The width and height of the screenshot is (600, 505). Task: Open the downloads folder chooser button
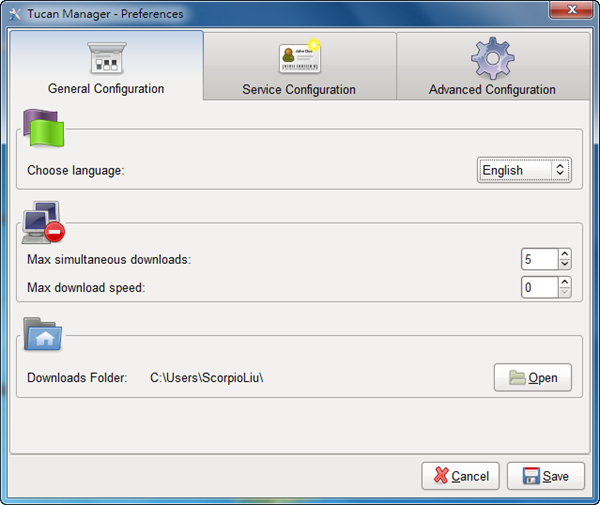click(533, 378)
